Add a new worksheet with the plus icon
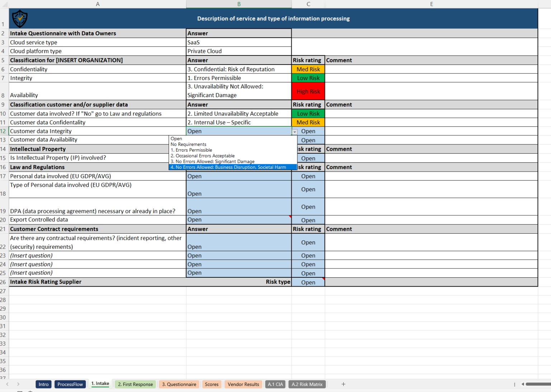The width and height of the screenshot is (551, 392). pos(343,384)
